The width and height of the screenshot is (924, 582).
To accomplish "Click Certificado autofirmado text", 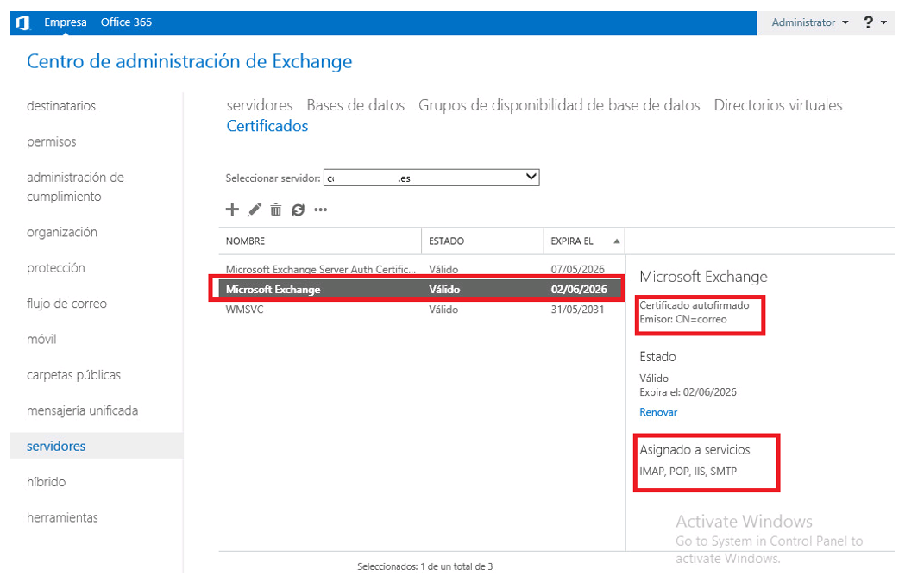I will click(x=695, y=305).
